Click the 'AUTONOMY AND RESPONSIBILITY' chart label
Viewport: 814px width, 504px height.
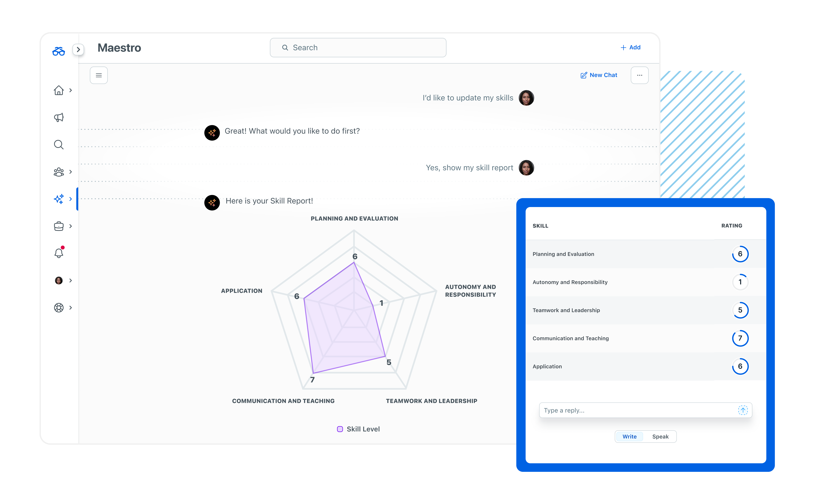point(470,291)
